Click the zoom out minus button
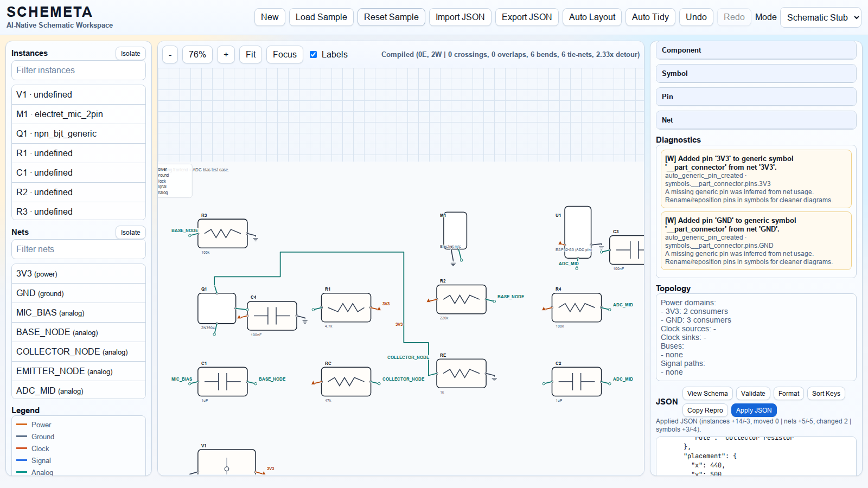This screenshot has width=868, height=488. coord(170,55)
